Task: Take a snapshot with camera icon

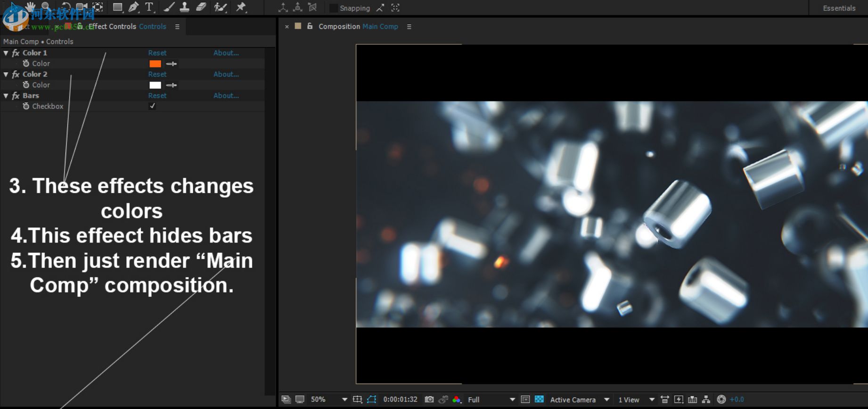Action: click(x=429, y=400)
